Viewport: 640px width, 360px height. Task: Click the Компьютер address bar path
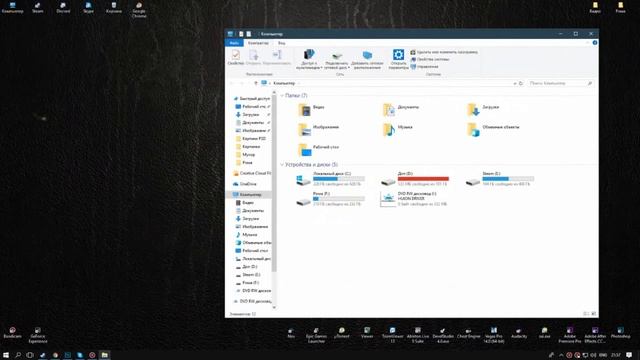click(284, 83)
